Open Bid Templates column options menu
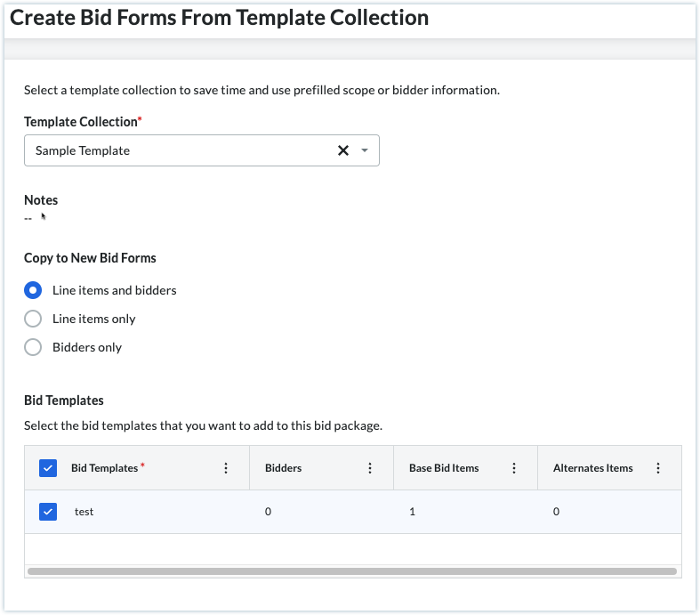700x615 pixels. [226, 468]
